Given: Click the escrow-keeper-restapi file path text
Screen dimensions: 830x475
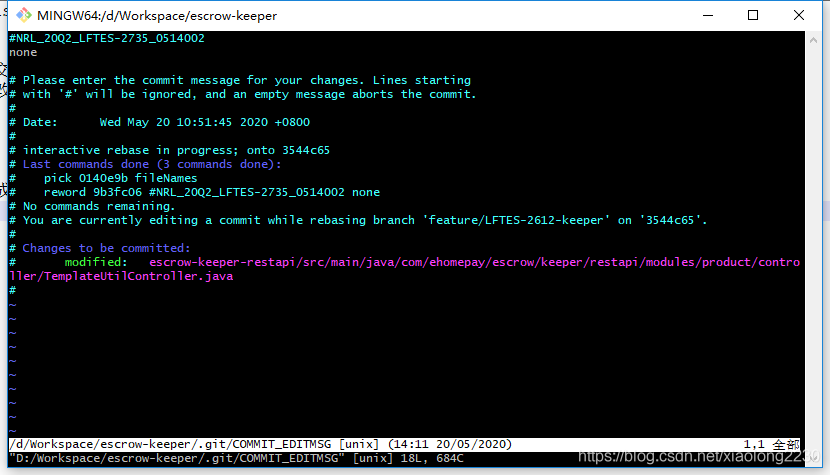Looking at the screenshot, I should click(x=474, y=262).
